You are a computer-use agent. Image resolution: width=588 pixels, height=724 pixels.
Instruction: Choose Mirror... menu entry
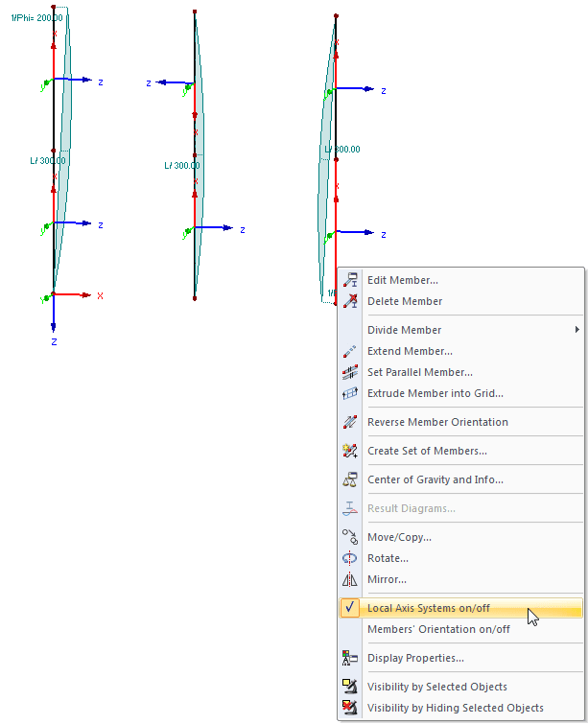click(388, 579)
